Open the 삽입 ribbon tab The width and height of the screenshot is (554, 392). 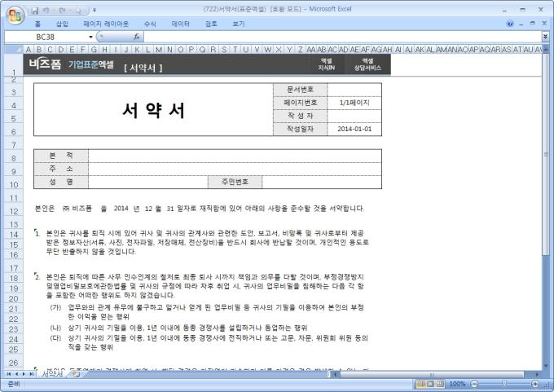pyautogui.click(x=62, y=24)
